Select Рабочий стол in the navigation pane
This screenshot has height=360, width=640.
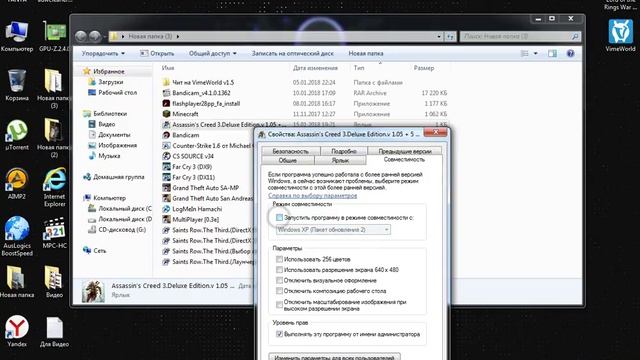tap(118, 93)
